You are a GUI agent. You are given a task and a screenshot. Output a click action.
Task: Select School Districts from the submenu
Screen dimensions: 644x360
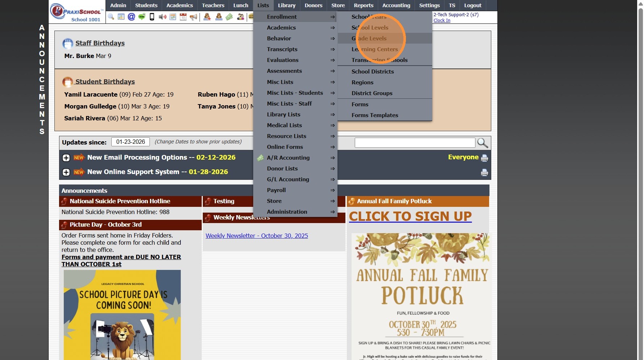pyautogui.click(x=385, y=72)
